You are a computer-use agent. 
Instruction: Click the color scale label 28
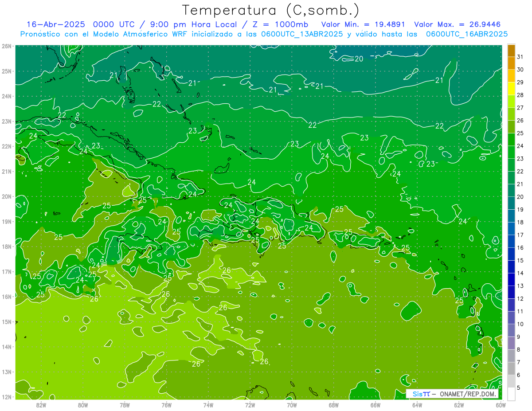(x=520, y=95)
